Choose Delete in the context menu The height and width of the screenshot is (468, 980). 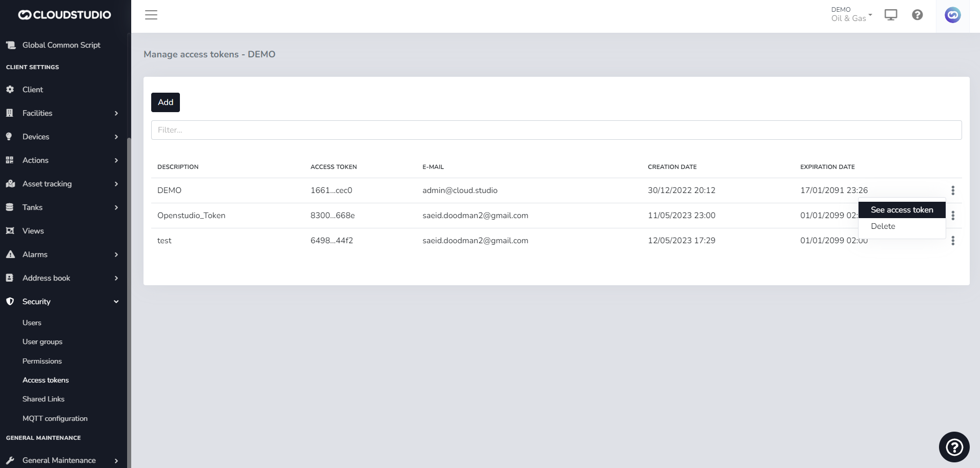pyautogui.click(x=883, y=226)
